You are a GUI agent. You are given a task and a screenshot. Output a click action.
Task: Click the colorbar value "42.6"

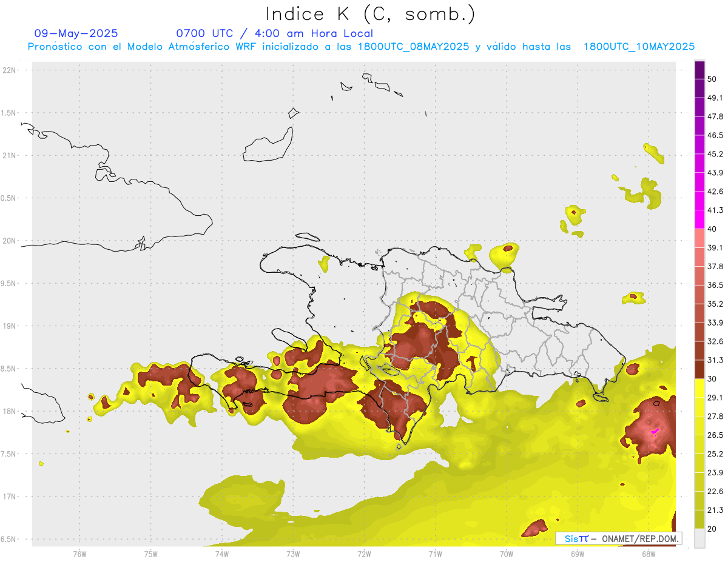pyautogui.click(x=715, y=192)
